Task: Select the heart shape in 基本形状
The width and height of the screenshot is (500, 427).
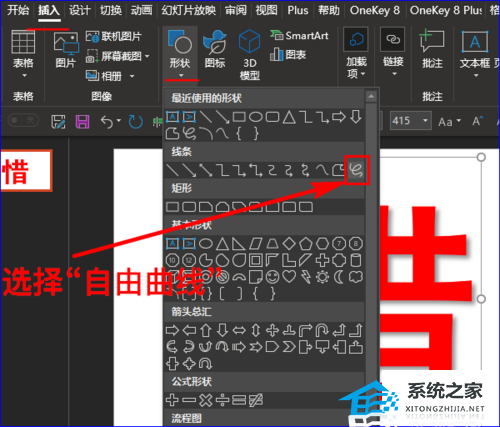Action: (x=289, y=277)
